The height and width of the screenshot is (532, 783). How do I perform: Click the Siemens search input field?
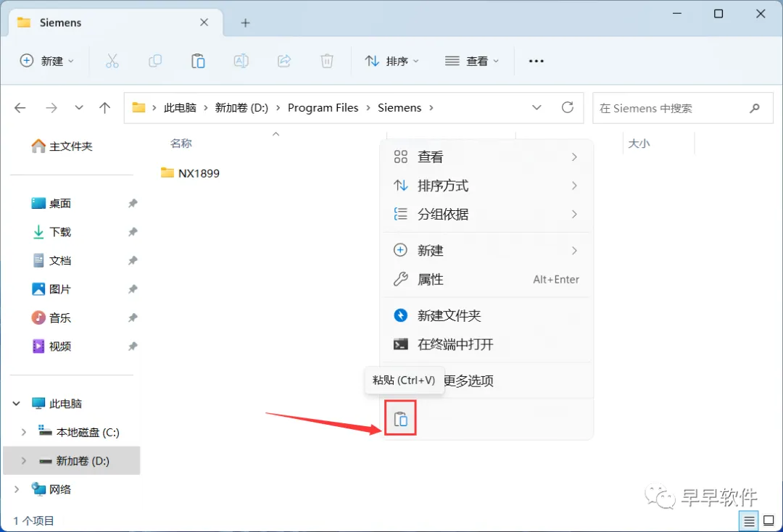[683, 108]
